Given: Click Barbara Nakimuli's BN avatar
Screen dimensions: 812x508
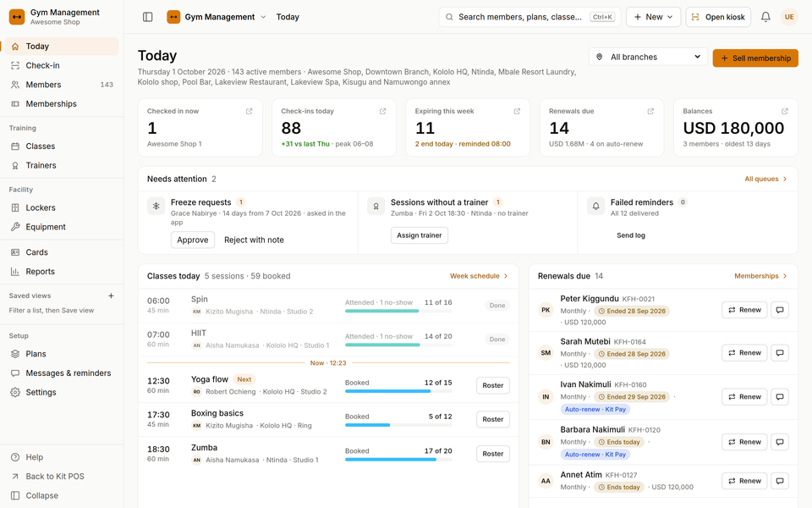Looking at the screenshot, I should [x=546, y=442].
